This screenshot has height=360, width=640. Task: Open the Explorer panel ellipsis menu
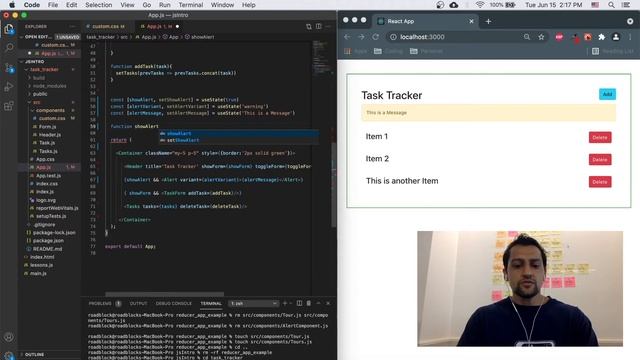click(x=73, y=27)
